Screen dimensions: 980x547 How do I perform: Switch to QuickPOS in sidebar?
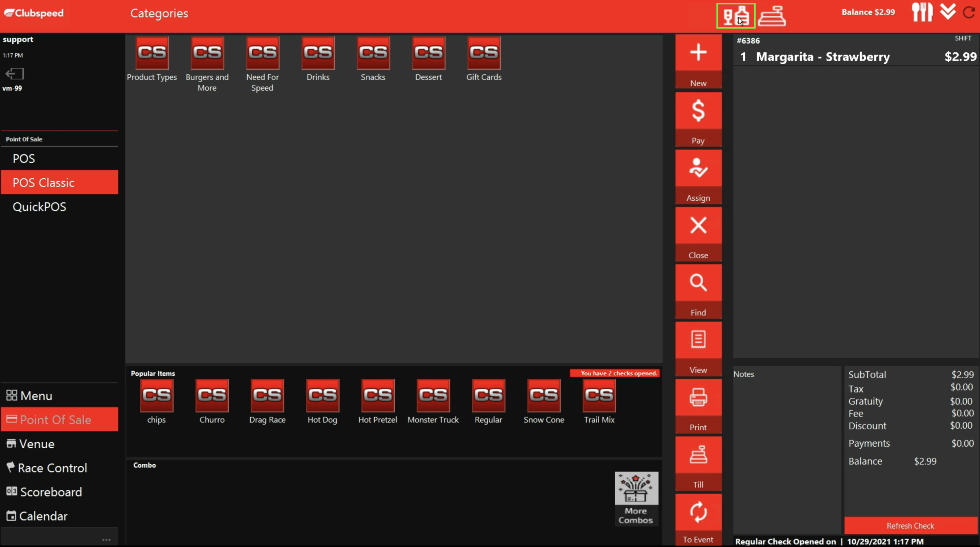pyautogui.click(x=39, y=207)
